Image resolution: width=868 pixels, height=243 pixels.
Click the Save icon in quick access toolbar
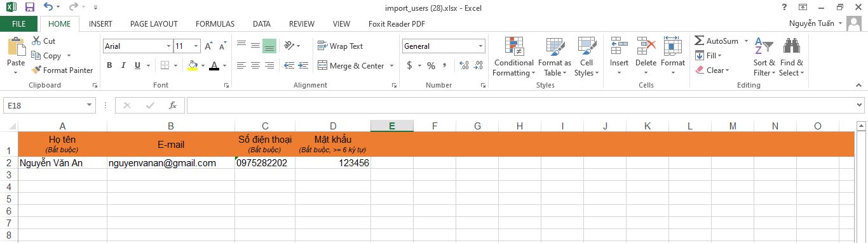tap(29, 7)
